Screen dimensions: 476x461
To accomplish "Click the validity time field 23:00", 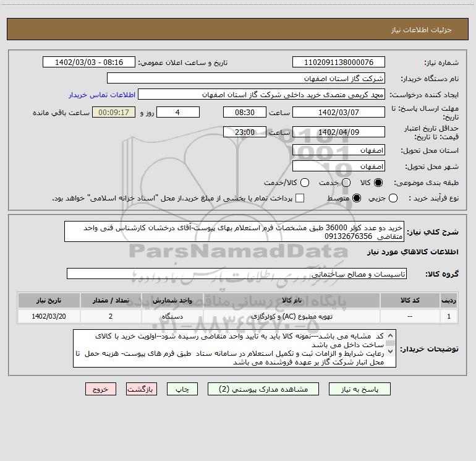I will pyautogui.click(x=245, y=132).
